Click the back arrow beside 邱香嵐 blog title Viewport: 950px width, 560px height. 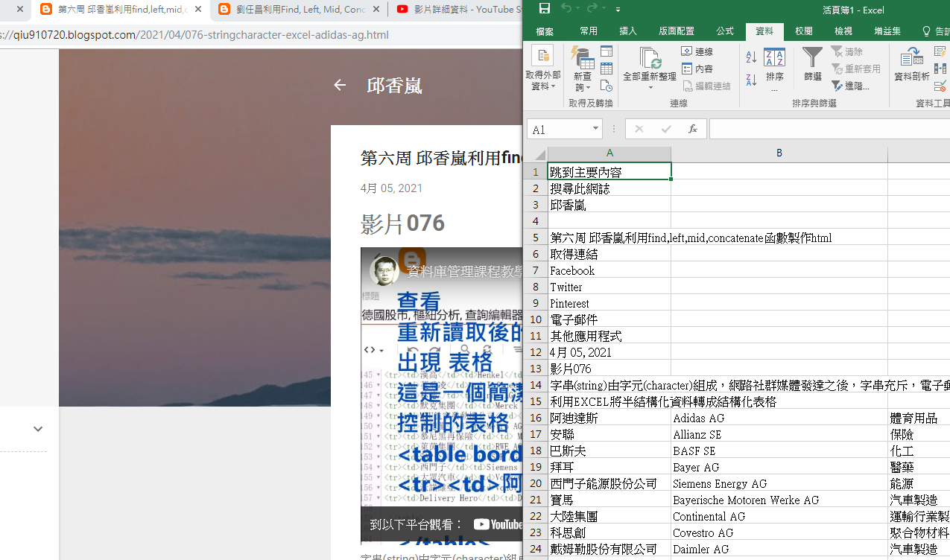click(340, 85)
